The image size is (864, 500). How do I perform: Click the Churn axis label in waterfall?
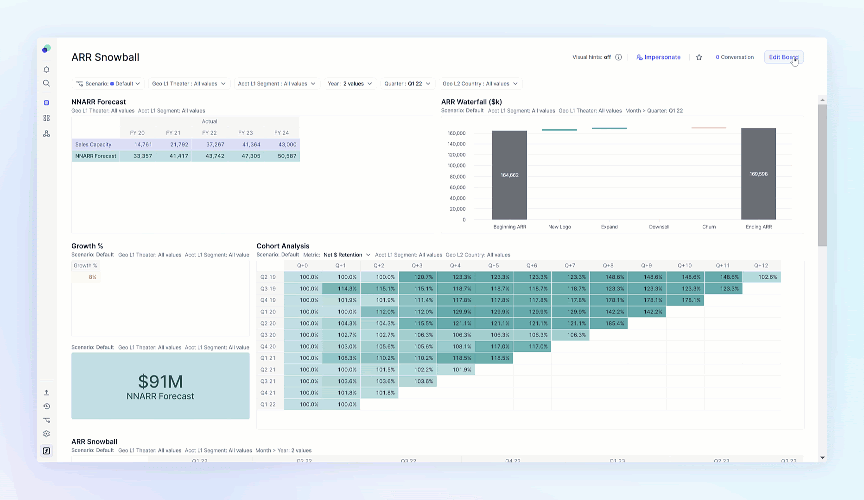pyautogui.click(x=709, y=227)
